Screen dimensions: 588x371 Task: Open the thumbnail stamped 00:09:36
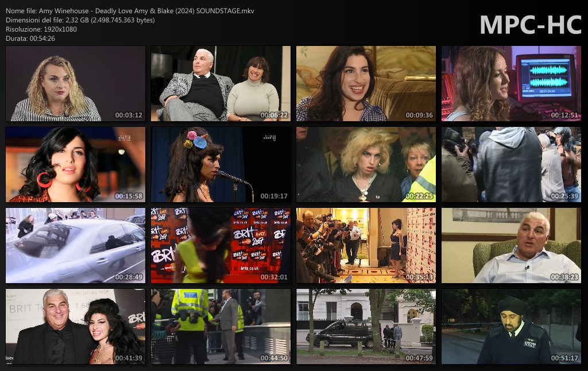pyautogui.click(x=366, y=83)
